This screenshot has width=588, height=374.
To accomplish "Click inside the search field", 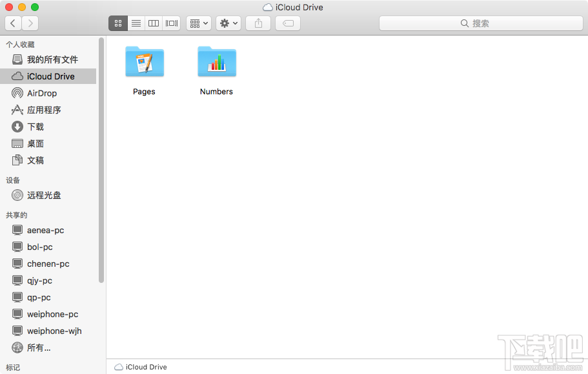I will [481, 23].
